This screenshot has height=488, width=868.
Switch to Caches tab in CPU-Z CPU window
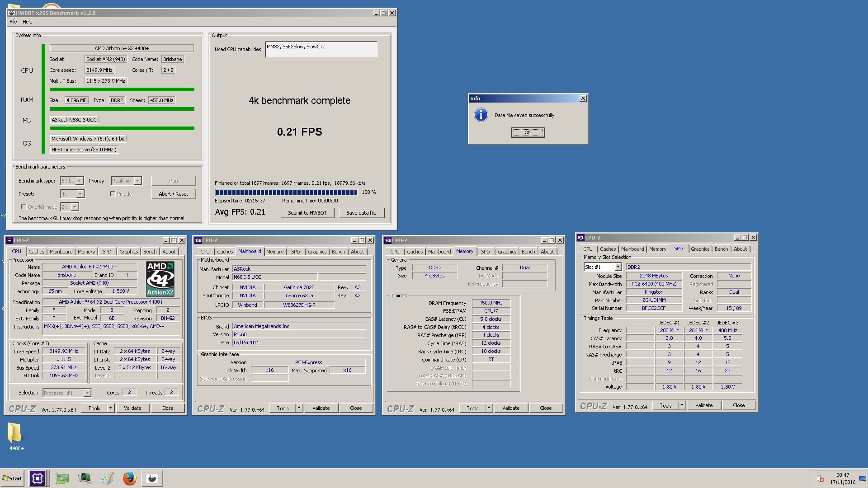[37, 252]
